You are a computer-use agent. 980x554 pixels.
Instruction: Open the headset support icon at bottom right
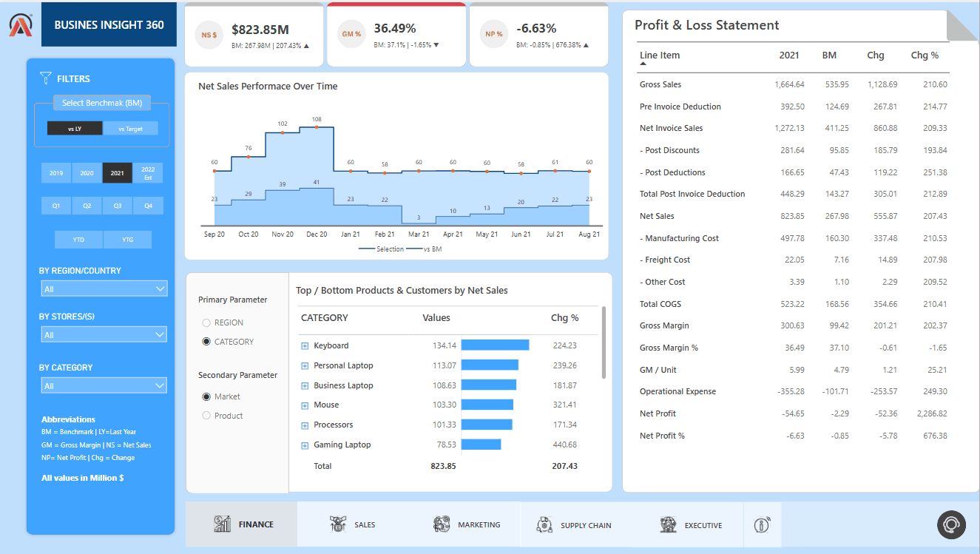coord(951,525)
